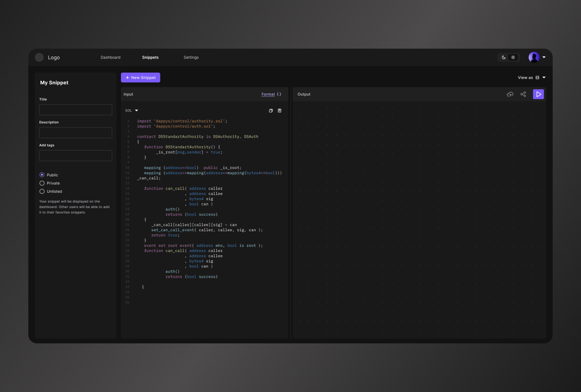Image resolution: width=581 pixels, height=392 pixels.
Task: Format the code with the Format link
Action: [268, 94]
